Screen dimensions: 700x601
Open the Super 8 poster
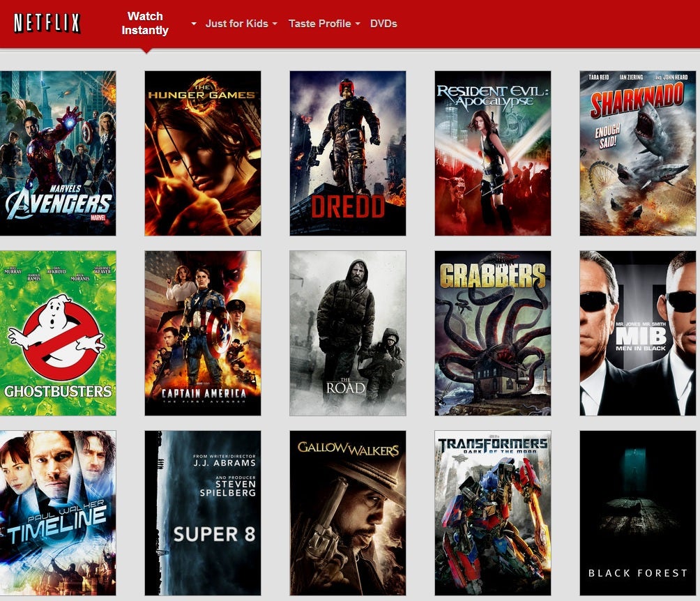(203, 513)
